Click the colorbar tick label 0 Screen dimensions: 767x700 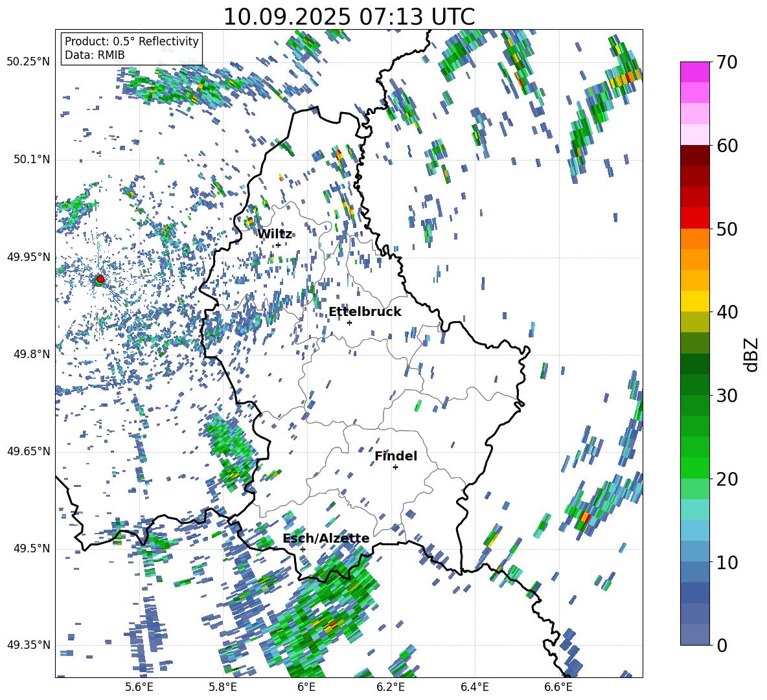[x=722, y=645]
